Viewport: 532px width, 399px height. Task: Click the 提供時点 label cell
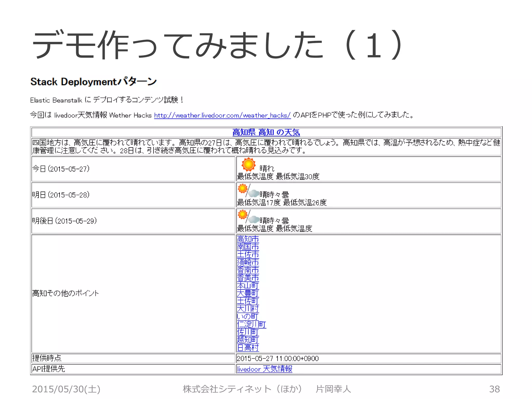pyautogui.click(x=133, y=358)
